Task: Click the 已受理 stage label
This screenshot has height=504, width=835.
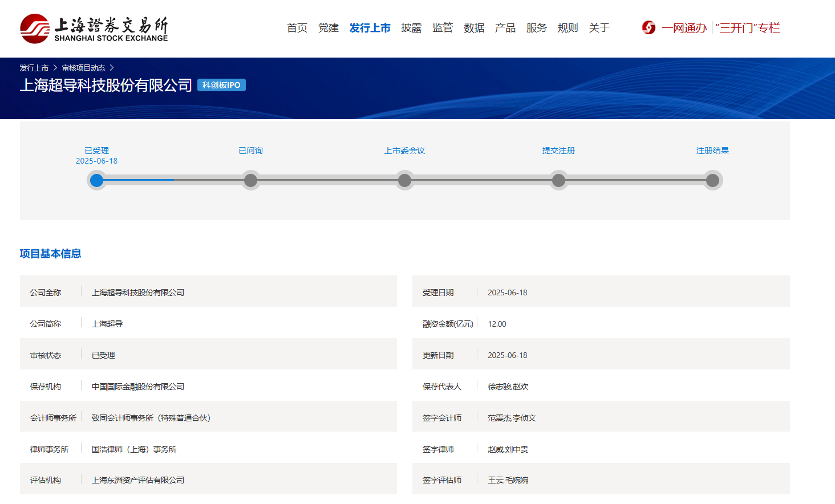Action: click(97, 151)
